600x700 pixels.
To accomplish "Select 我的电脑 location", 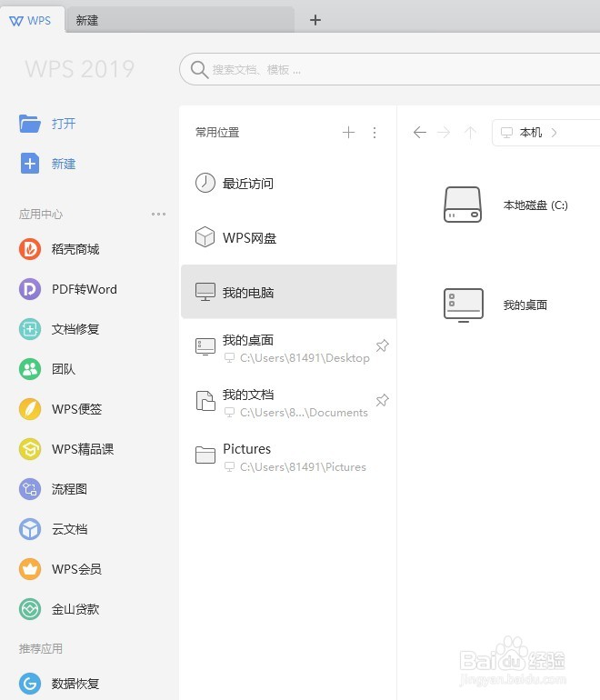I will coord(288,292).
